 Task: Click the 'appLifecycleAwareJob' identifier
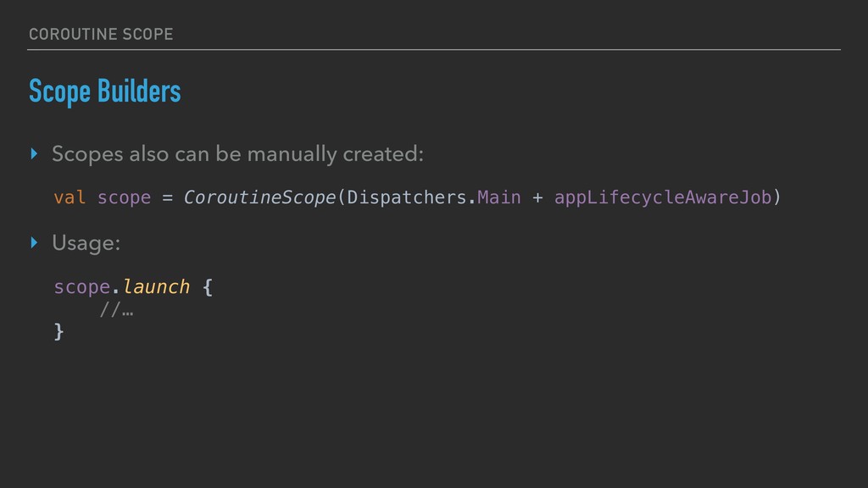pyautogui.click(x=662, y=198)
